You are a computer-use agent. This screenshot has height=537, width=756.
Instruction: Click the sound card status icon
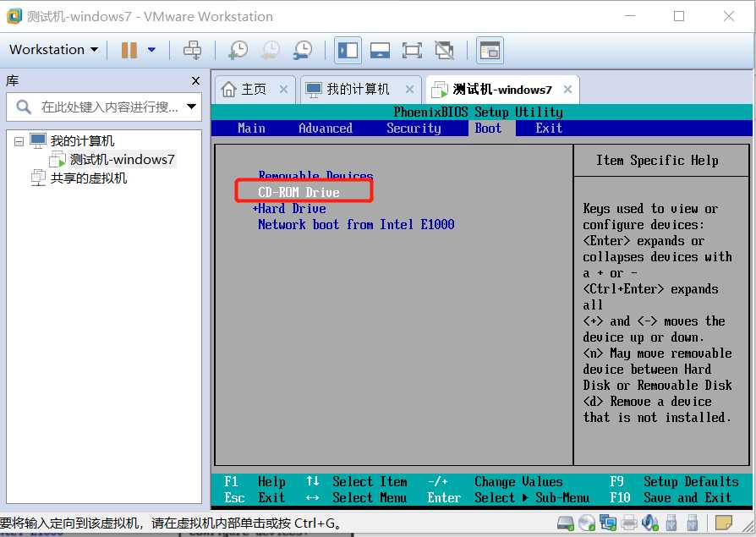(650, 523)
